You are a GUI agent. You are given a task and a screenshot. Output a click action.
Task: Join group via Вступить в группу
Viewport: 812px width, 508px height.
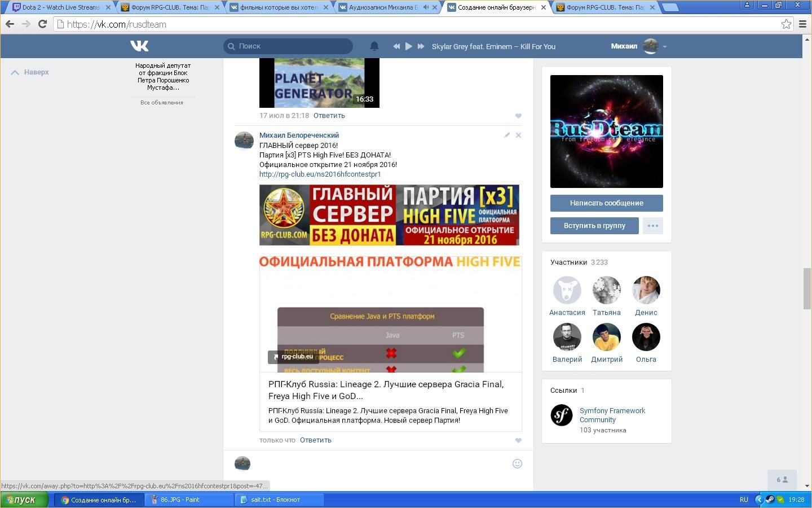click(x=594, y=226)
